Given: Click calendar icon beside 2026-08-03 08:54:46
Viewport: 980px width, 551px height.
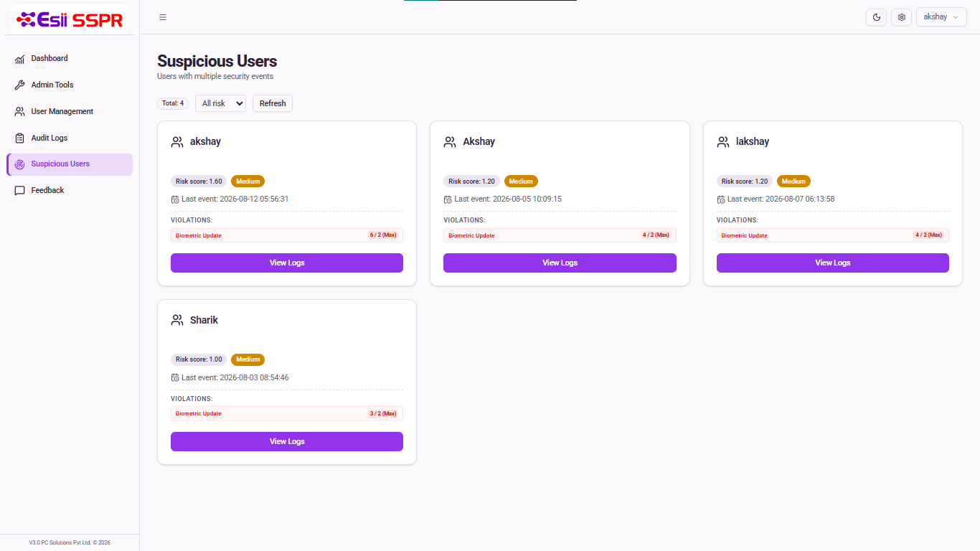Looking at the screenshot, I should (175, 378).
